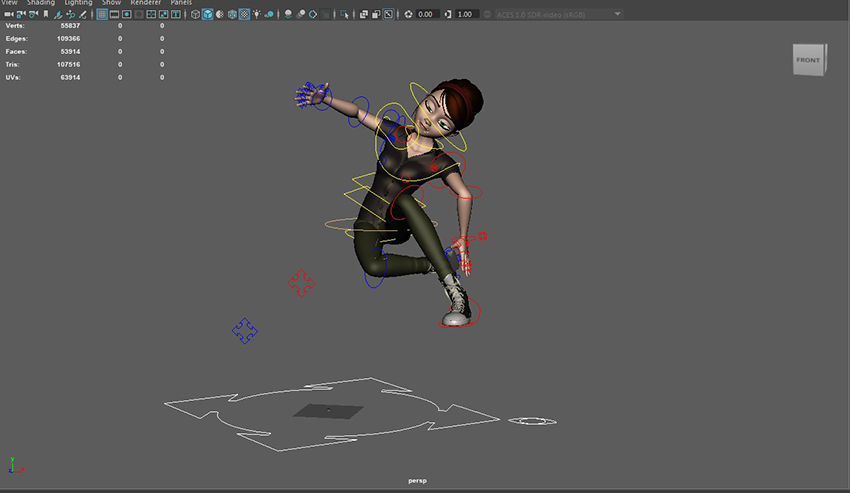Image resolution: width=850 pixels, height=493 pixels.
Task: Toggle the 2D Pan/Zoom icon
Action: [70, 15]
